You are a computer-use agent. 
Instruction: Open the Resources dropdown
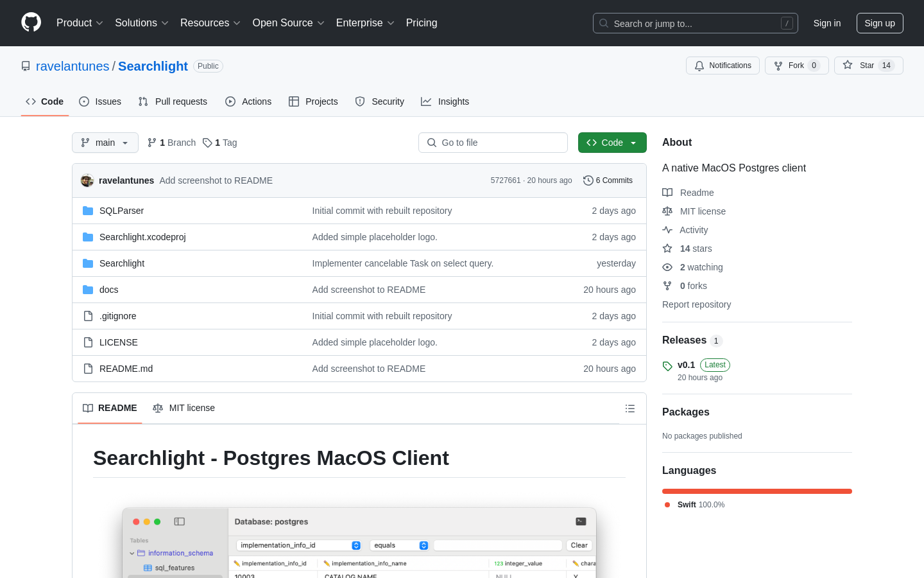210,22
